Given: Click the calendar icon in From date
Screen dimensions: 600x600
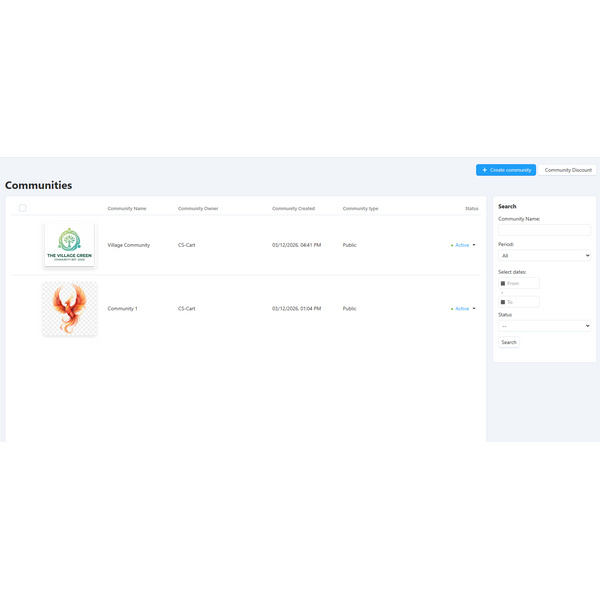Looking at the screenshot, I should [503, 284].
